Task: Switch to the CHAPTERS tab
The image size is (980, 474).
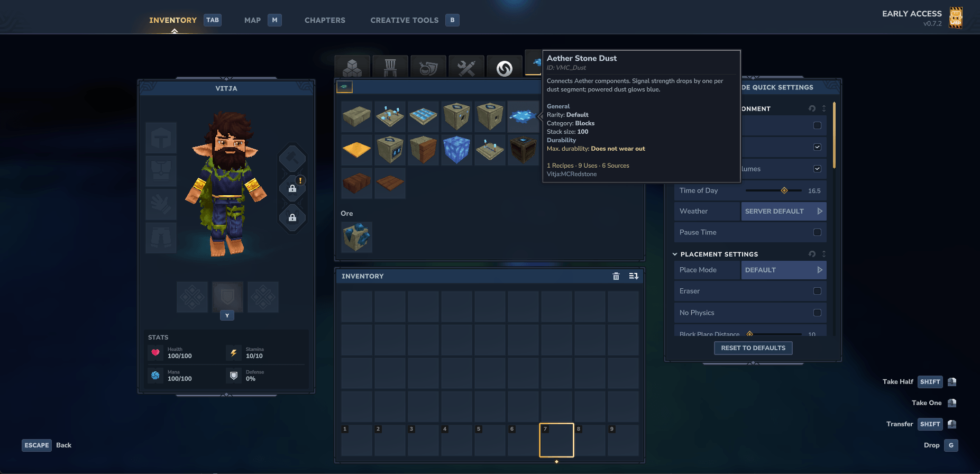Action: [x=325, y=20]
